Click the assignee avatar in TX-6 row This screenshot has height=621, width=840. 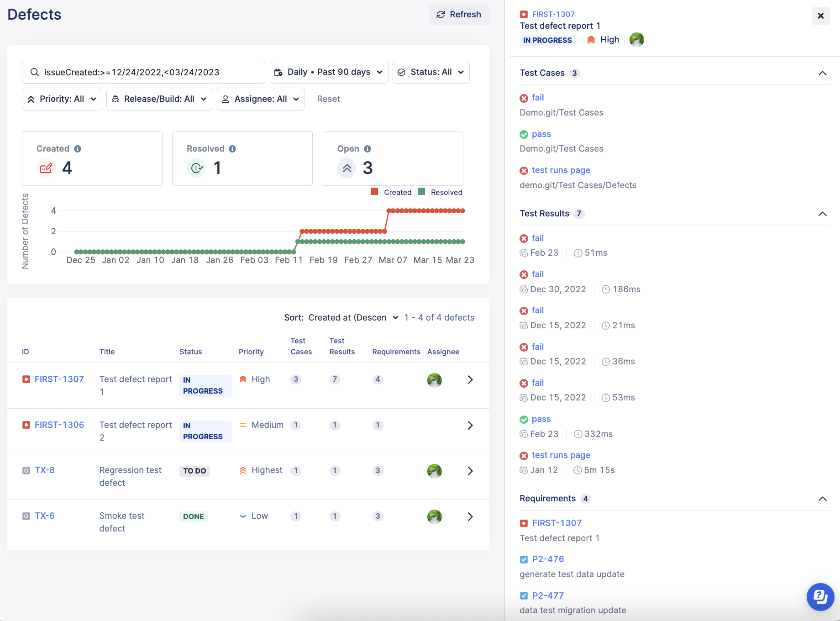point(435,517)
